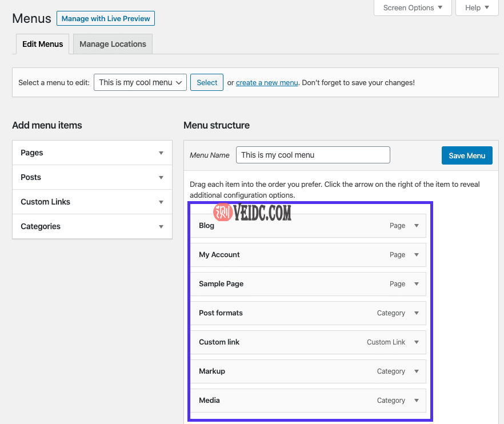Expand the My Account menu item arrow
The height and width of the screenshot is (424, 504).
point(417,255)
